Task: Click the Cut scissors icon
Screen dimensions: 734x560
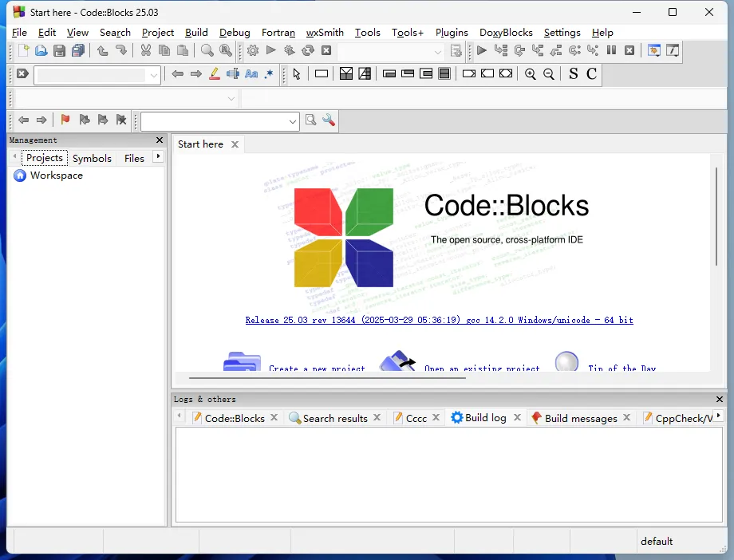Action: (x=146, y=50)
